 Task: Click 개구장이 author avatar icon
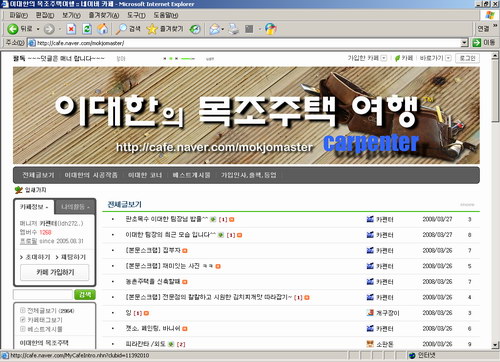click(370, 313)
